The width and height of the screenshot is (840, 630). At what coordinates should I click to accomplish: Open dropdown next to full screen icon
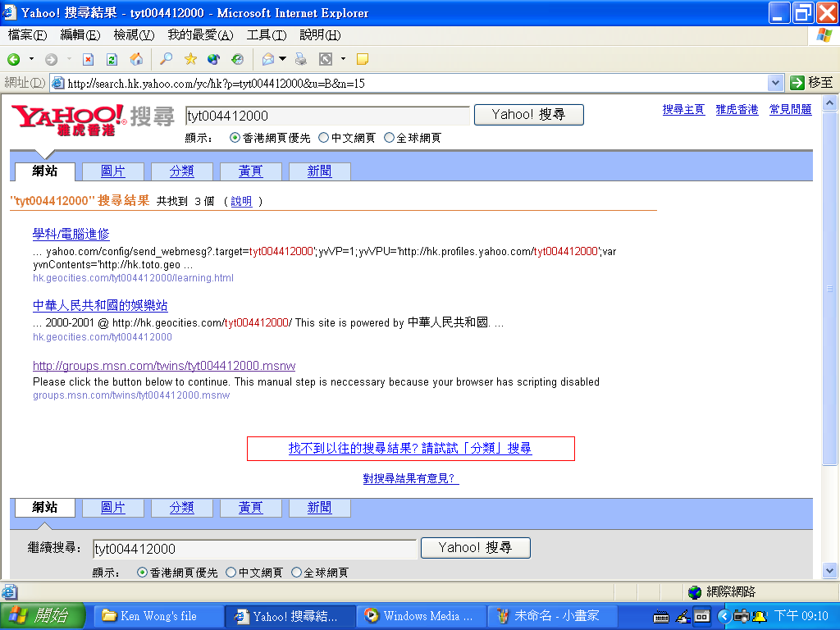344,59
